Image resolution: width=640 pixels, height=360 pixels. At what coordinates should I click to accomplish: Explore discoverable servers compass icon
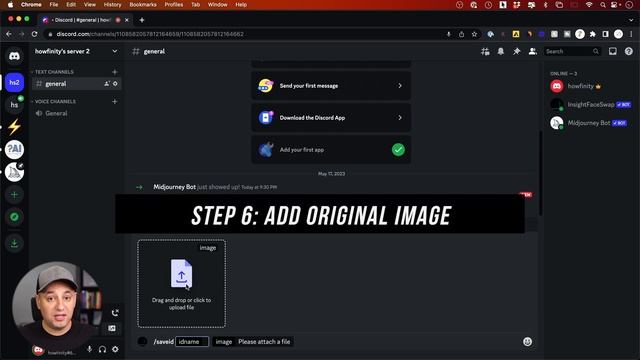[x=14, y=217]
